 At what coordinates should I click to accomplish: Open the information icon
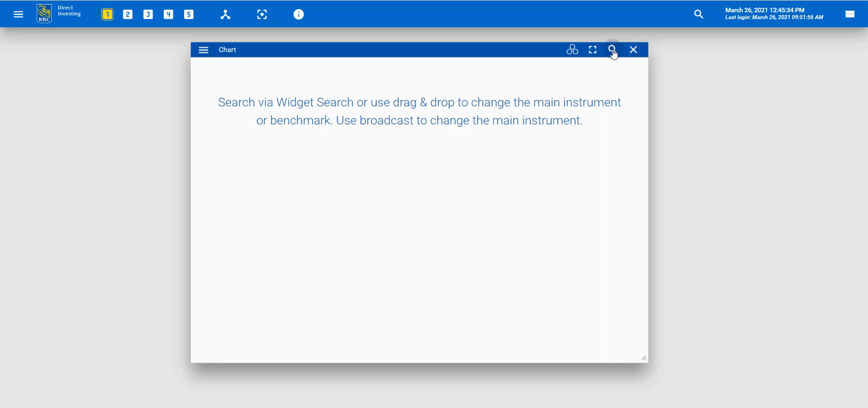click(x=298, y=15)
